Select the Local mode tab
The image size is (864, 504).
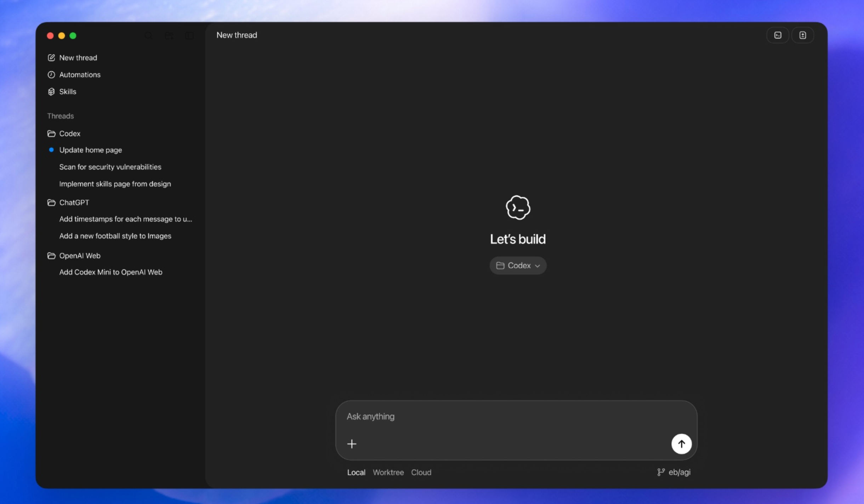(x=356, y=472)
